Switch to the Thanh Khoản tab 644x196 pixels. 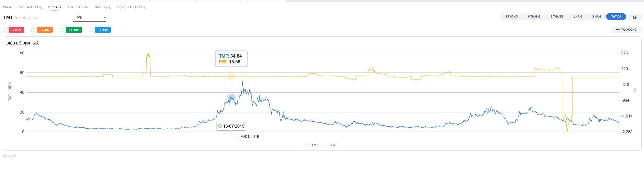pos(78,7)
